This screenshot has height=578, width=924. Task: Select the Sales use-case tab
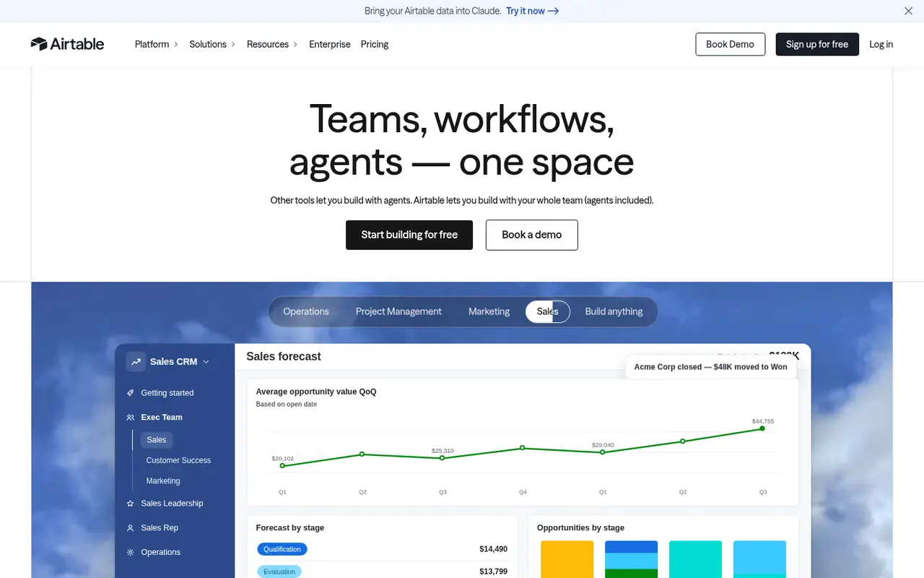coord(548,311)
